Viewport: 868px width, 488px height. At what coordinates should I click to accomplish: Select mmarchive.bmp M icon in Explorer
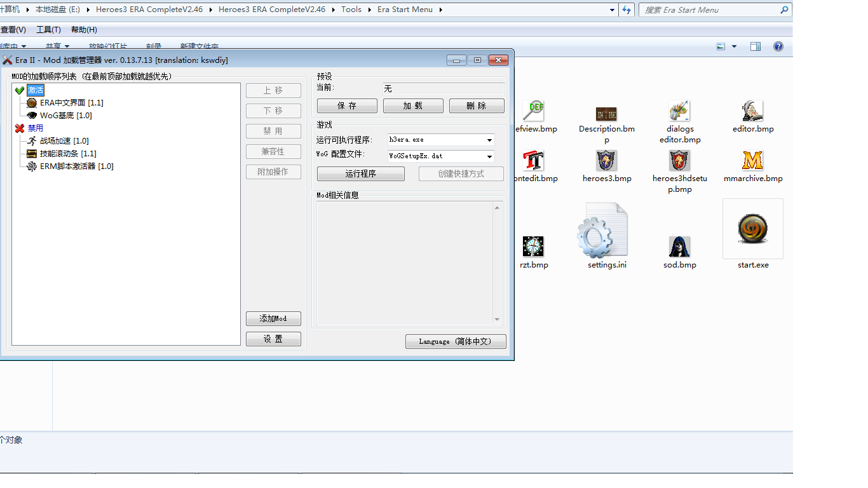point(753,161)
